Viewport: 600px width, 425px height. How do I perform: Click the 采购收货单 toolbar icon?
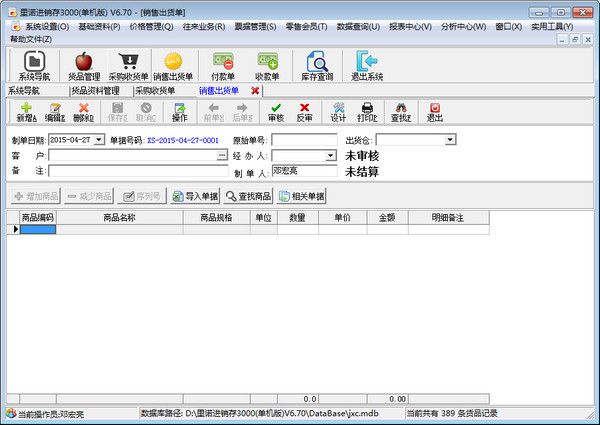(x=128, y=65)
